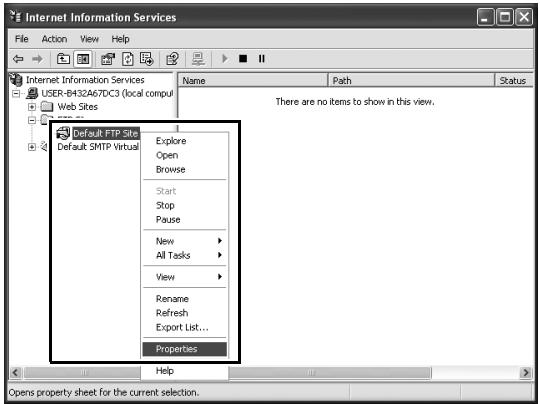Image resolution: width=540 pixels, height=404 pixels.
Task: Open the View submenu in context menu
Action: pyautogui.click(x=185, y=277)
